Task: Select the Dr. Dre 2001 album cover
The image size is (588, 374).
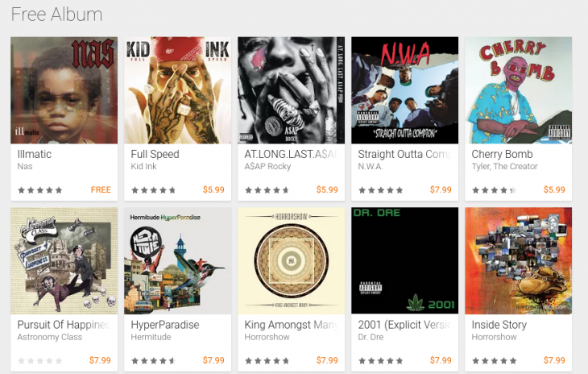Action: coord(405,260)
